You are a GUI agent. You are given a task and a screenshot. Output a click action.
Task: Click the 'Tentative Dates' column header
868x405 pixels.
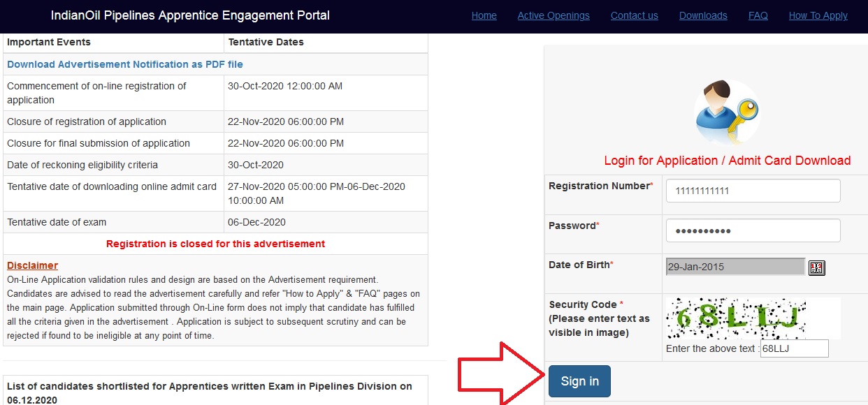[x=266, y=42]
